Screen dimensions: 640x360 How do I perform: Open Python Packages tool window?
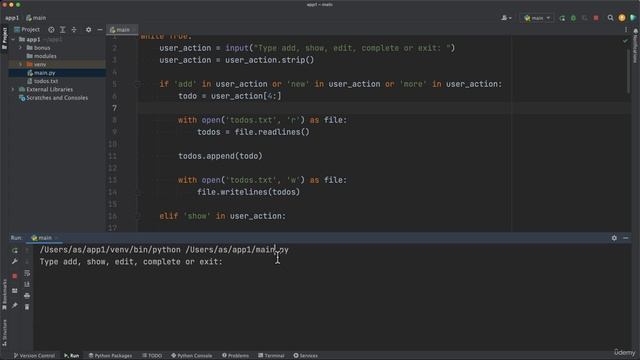(x=110, y=356)
